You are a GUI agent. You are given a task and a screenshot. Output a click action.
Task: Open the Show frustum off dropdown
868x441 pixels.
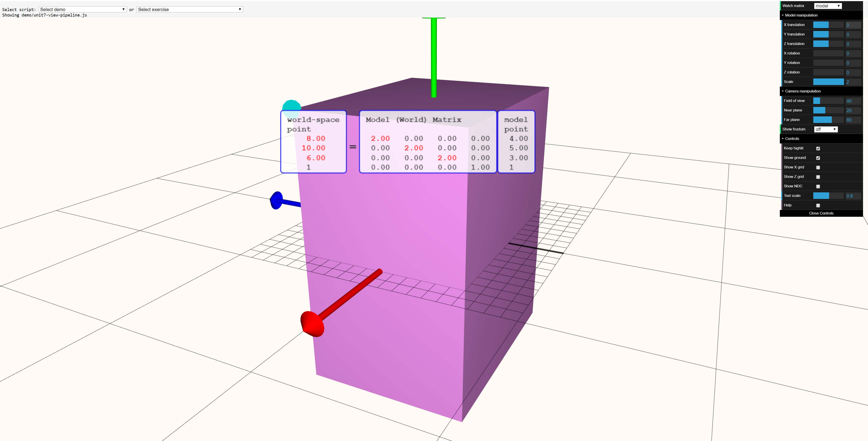(825, 129)
